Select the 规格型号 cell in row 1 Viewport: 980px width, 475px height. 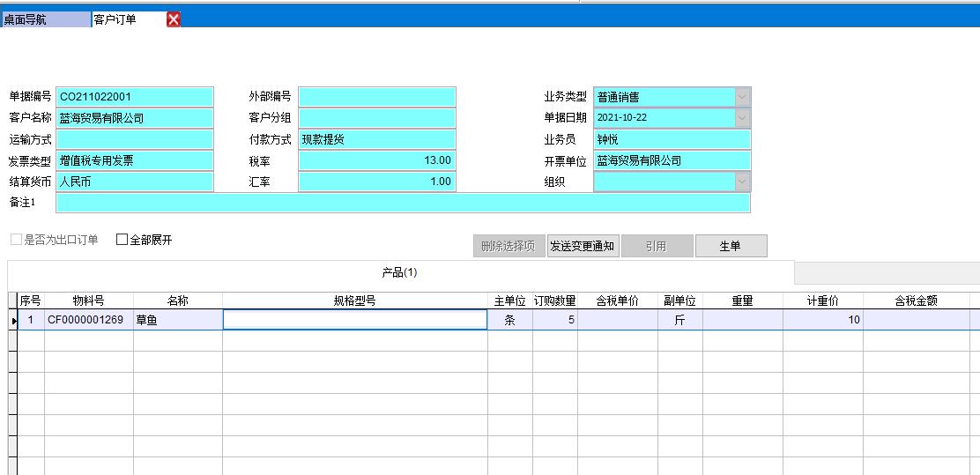354,320
